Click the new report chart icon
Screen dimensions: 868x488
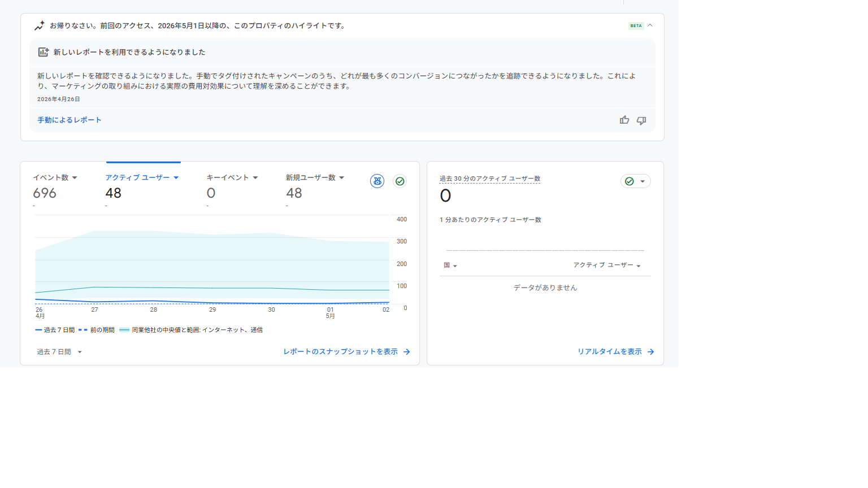tap(44, 52)
